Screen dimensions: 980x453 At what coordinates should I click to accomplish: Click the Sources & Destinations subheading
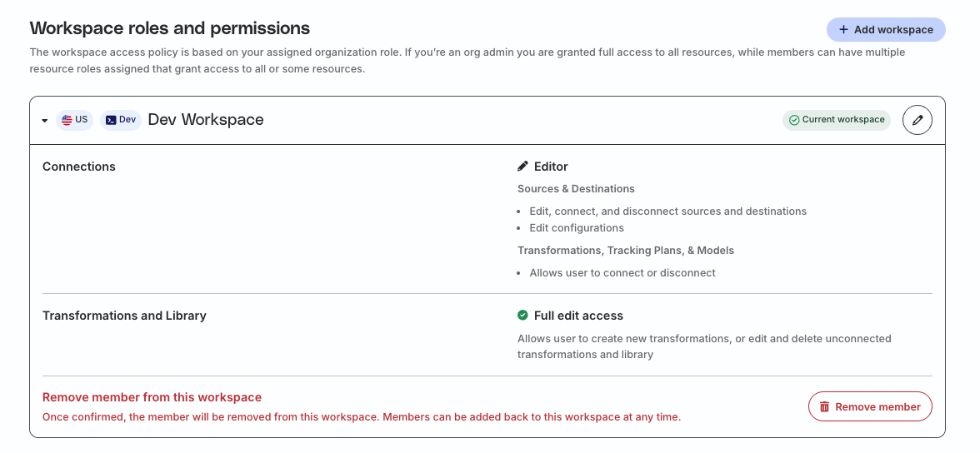point(576,189)
